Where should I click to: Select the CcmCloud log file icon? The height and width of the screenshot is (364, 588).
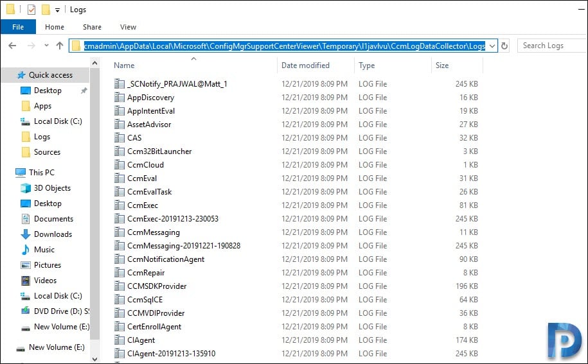tap(120, 165)
